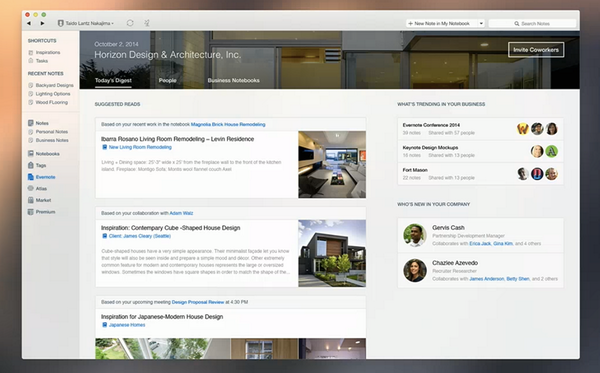Open trending Evernote Conference 2014 notebook
Screen dimensions: 600x373
(431, 125)
